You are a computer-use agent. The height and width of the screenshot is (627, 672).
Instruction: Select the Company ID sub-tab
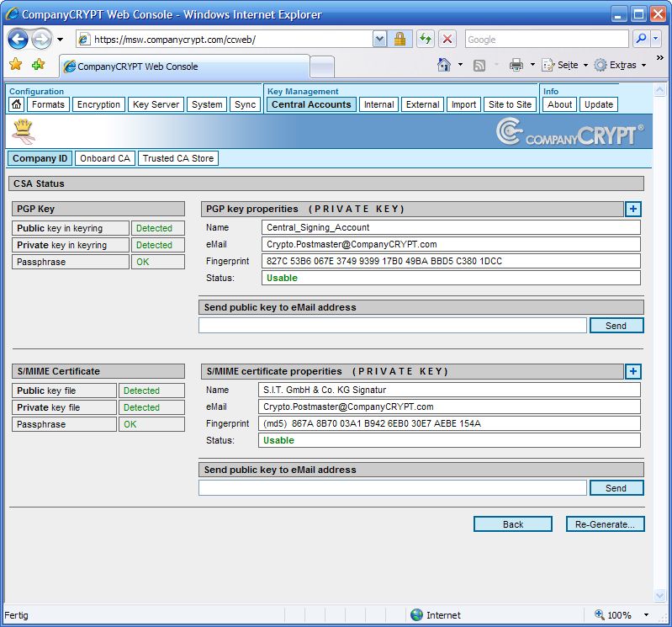pyautogui.click(x=40, y=158)
